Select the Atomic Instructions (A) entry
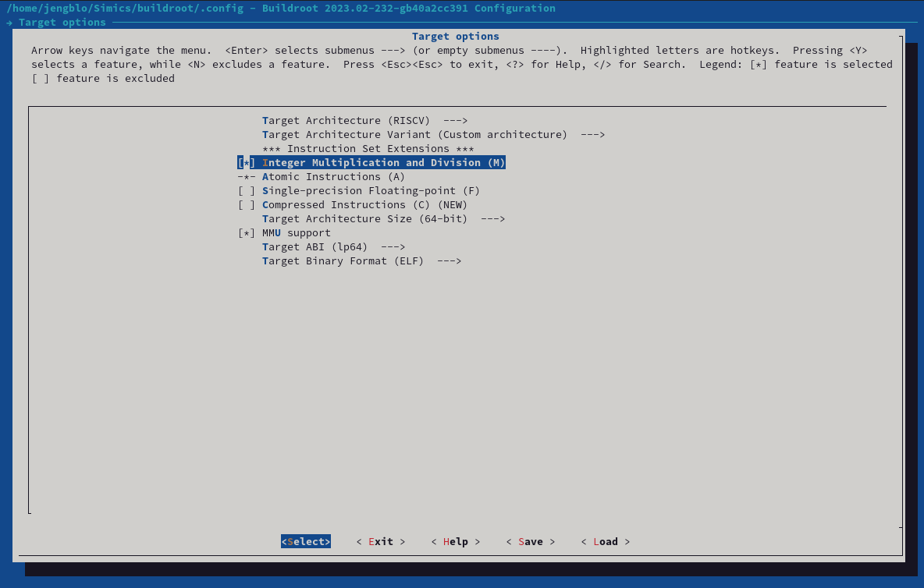Viewport: 924px width, 588px height. pyautogui.click(x=333, y=177)
